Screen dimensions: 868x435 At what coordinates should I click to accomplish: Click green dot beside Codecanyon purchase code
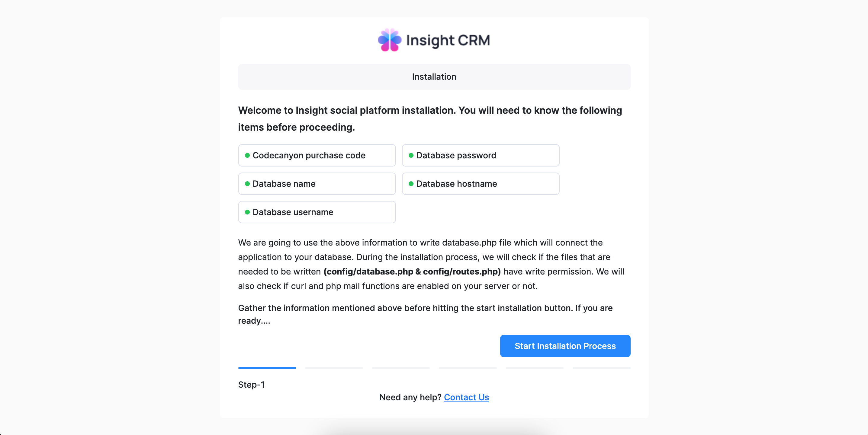click(247, 155)
